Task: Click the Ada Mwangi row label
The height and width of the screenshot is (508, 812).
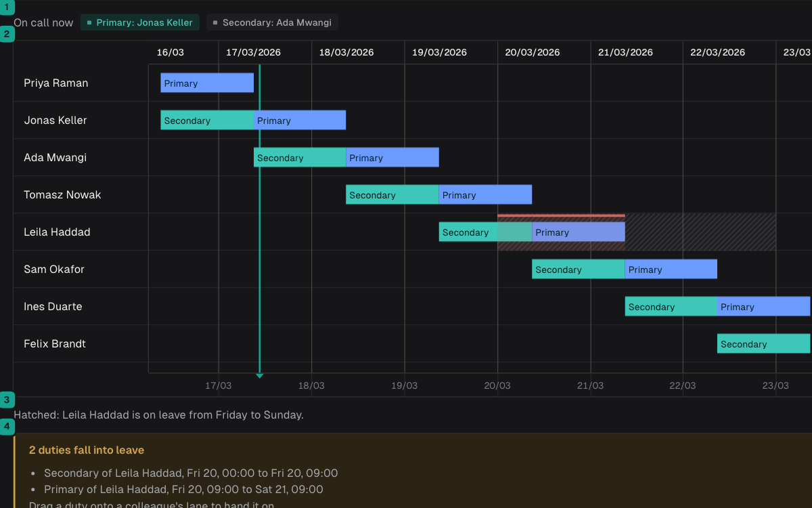Action: point(55,157)
